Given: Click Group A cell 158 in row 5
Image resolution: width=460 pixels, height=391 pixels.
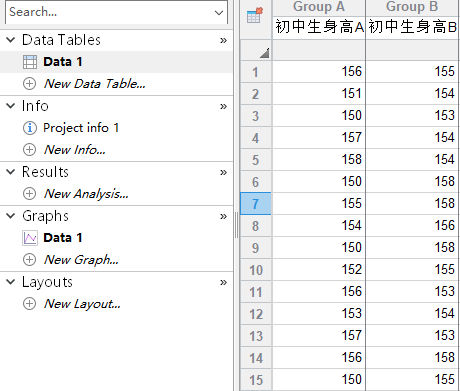Looking at the screenshot, I should (x=319, y=160).
